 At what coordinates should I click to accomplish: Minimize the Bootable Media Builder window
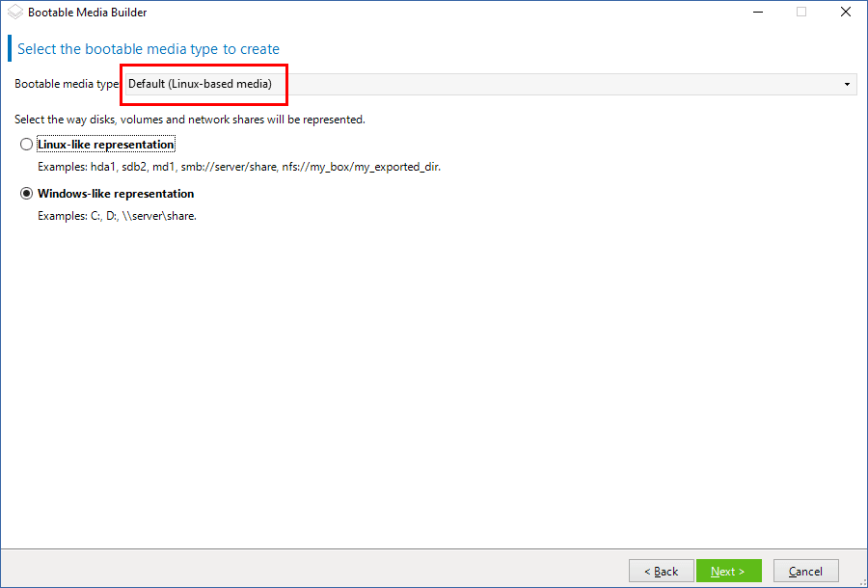[757, 13]
